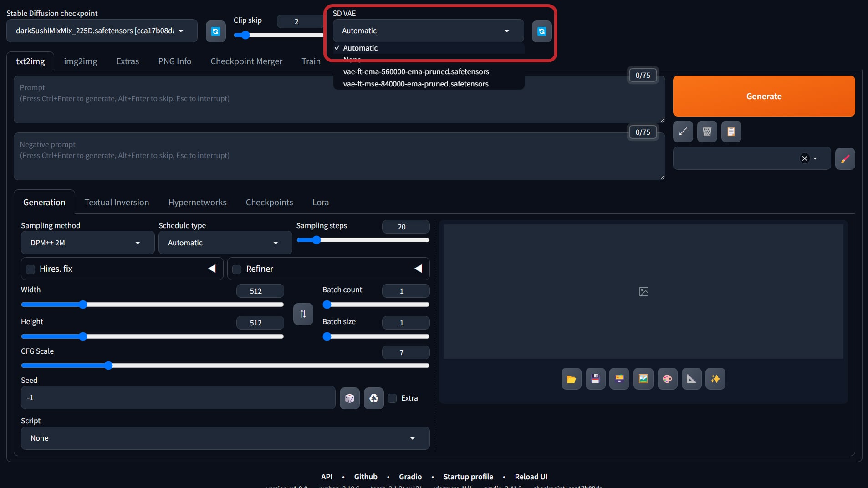Screen dimensions: 868x488
Task: Open the Checkpoint Merger tab
Action: click(x=246, y=61)
